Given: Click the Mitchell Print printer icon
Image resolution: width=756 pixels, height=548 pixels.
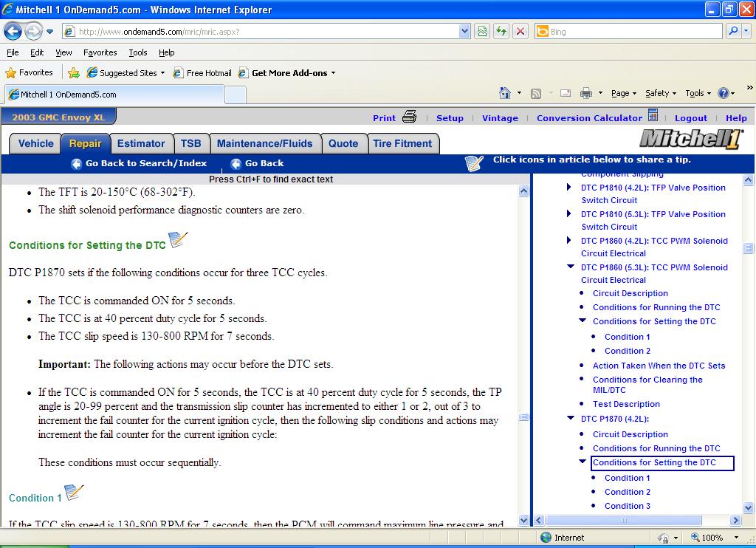Looking at the screenshot, I should 409,117.
